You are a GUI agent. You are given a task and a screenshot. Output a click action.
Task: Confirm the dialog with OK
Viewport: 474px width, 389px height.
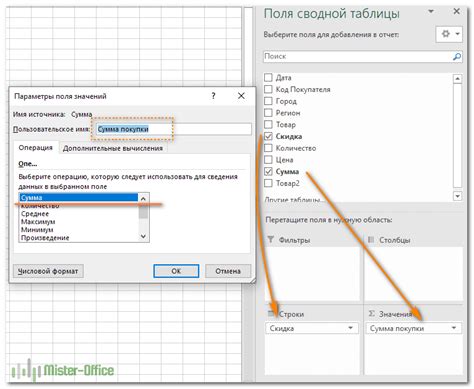(176, 271)
